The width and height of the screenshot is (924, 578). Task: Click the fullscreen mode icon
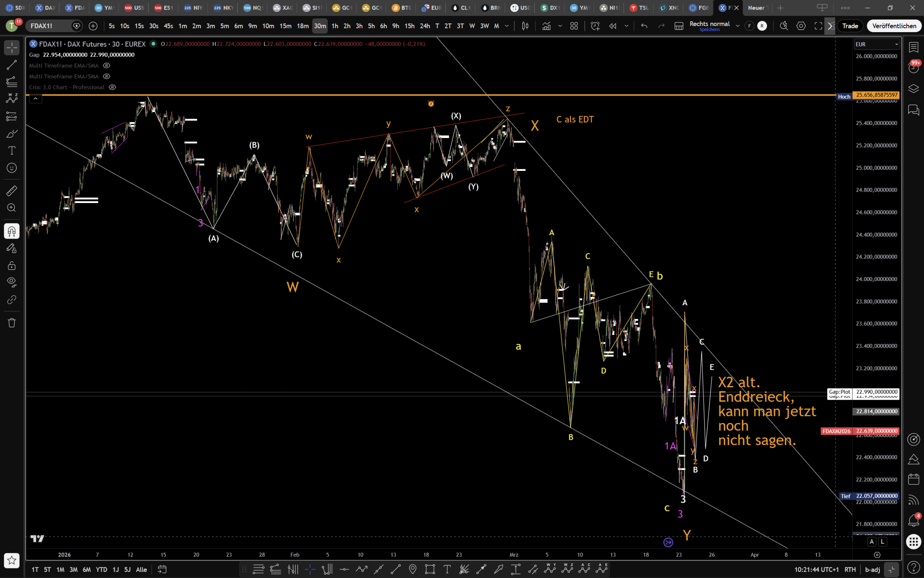click(818, 26)
